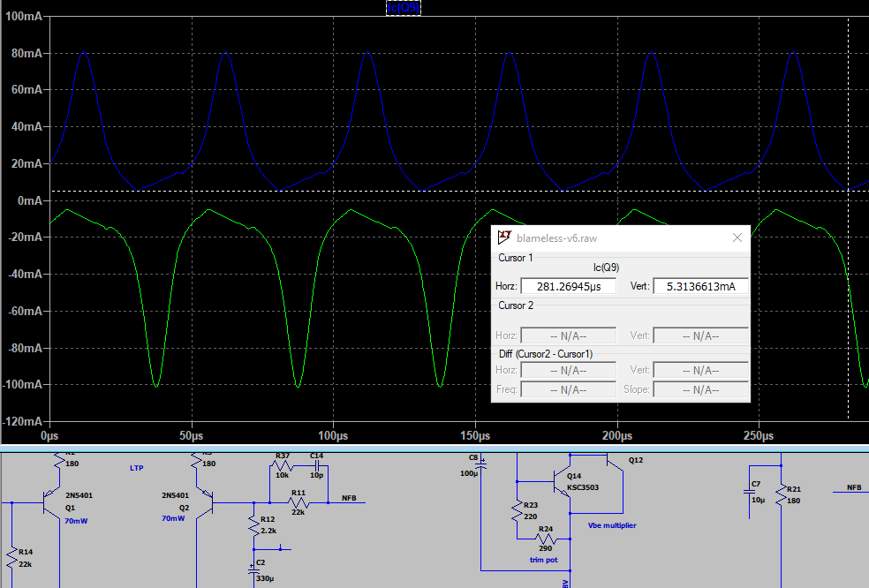This screenshot has height=588, width=869.
Task: Click the 250µs time axis label
Action: click(x=759, y=435)
